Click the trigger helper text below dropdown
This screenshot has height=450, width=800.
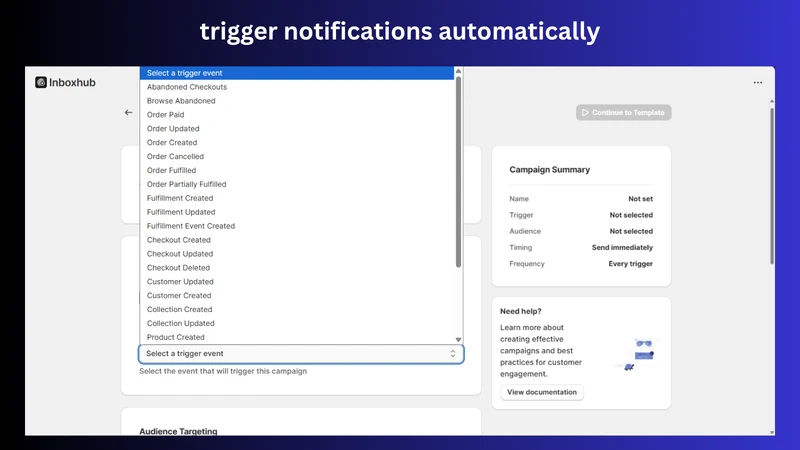click(x=223, y=371)
